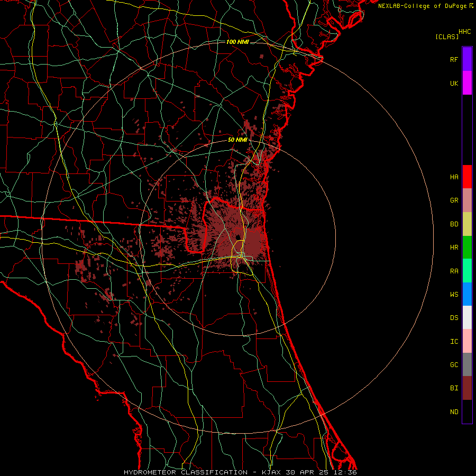Select the IC light pink swatch
The height and width of the screenshot is (476, 476).
click(x=467, y=341)
